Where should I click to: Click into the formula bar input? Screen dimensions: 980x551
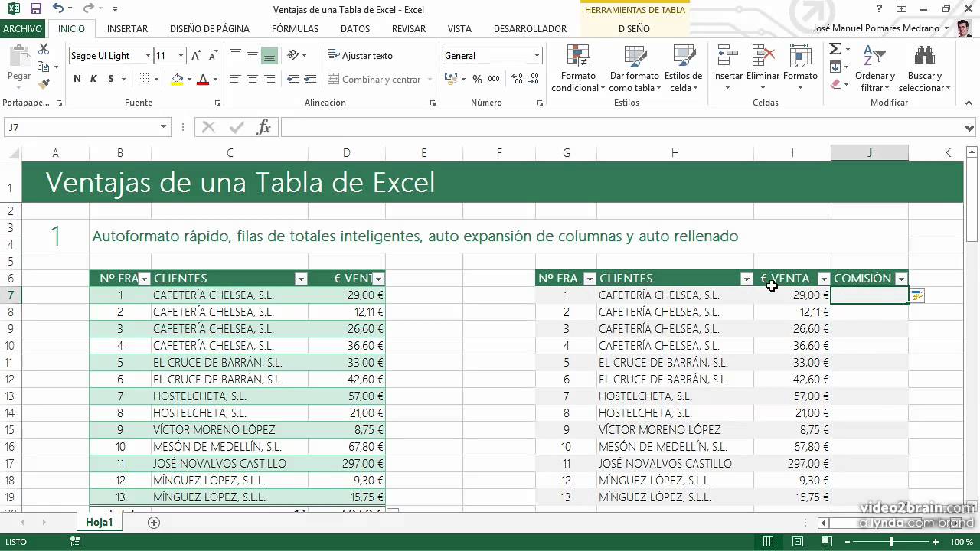coord(620,128)
